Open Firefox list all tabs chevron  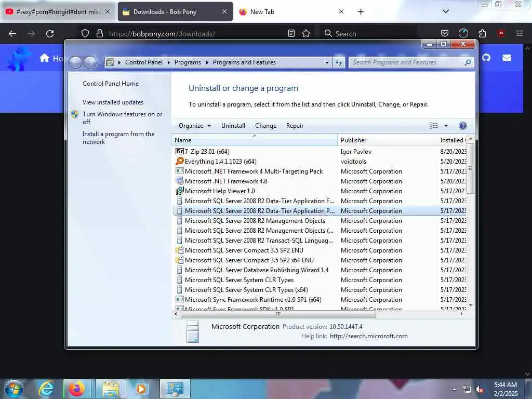446,11
